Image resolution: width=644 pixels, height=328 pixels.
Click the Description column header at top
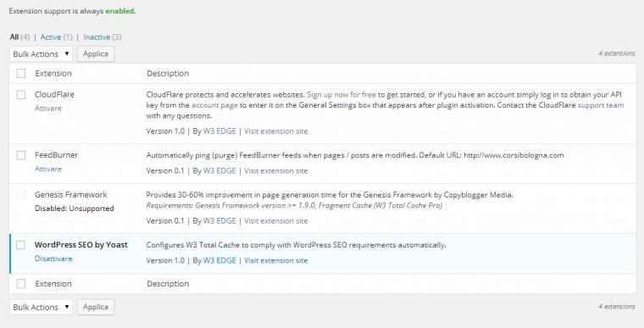[x=168, y=73]
